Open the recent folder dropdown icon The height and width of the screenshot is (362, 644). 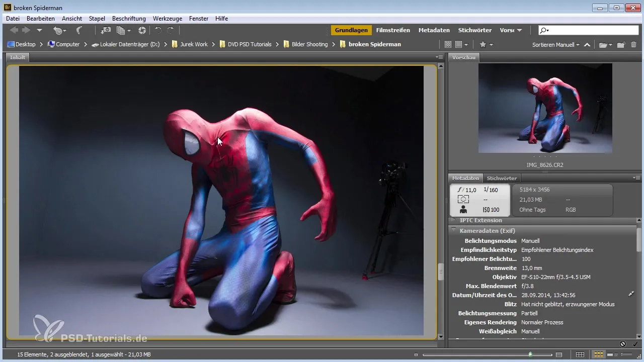[x=605, y=44]
